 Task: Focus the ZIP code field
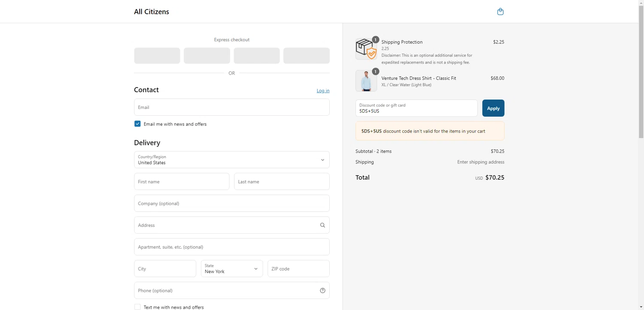click(x=298, y=268)
